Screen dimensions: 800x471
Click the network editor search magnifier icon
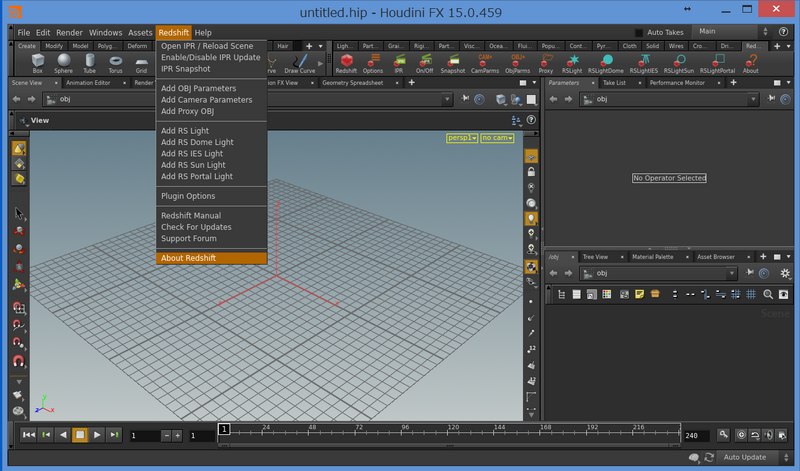click(x=768, y=294)
